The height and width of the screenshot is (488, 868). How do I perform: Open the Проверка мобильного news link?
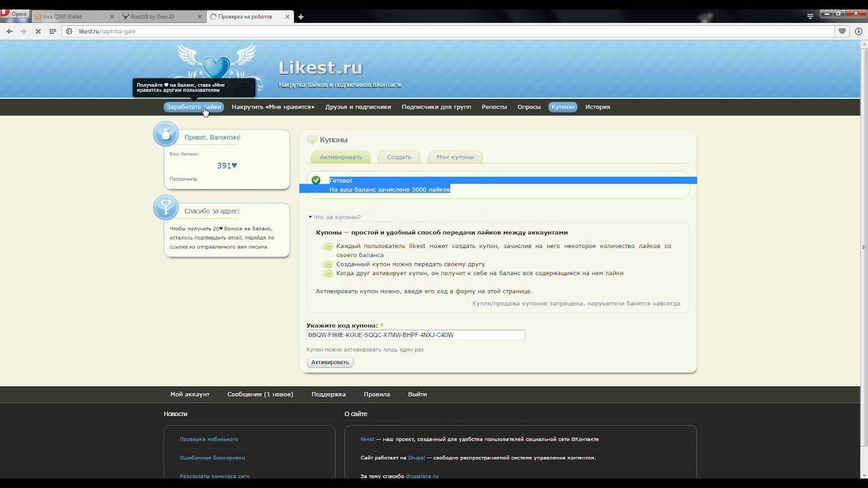209,439
